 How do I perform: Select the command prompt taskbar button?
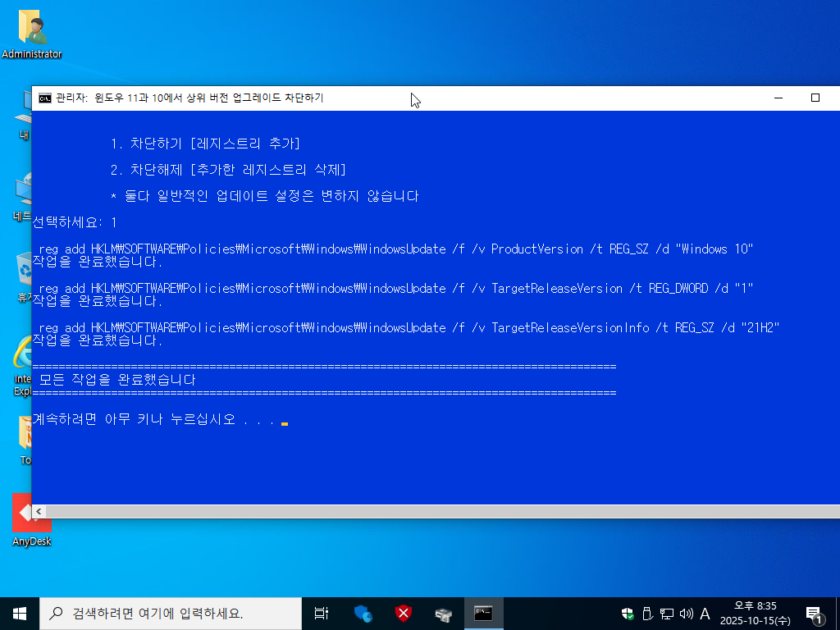tap(483, 614)
